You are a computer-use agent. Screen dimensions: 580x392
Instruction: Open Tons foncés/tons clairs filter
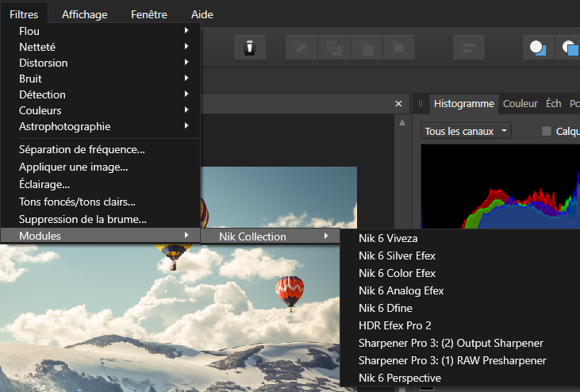[101, 202]
